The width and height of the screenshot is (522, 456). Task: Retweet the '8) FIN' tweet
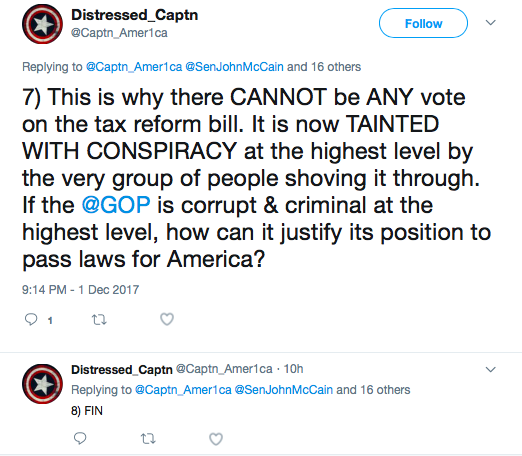[148, 439]
